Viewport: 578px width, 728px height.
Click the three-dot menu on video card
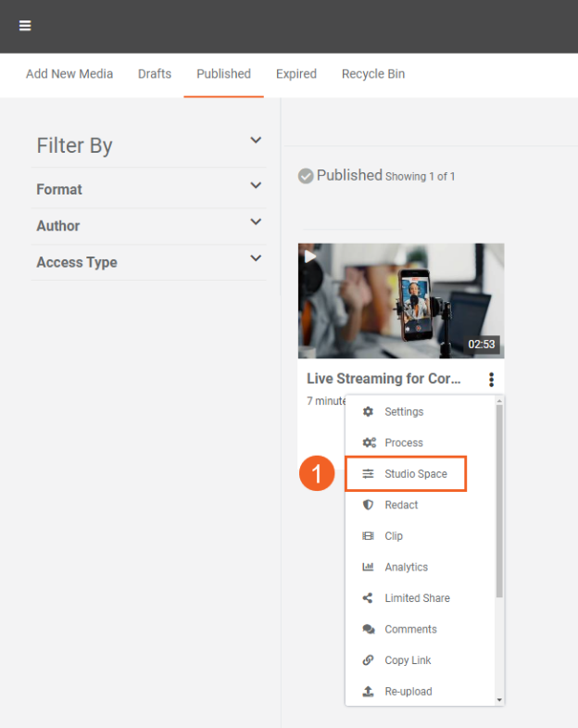491,380
